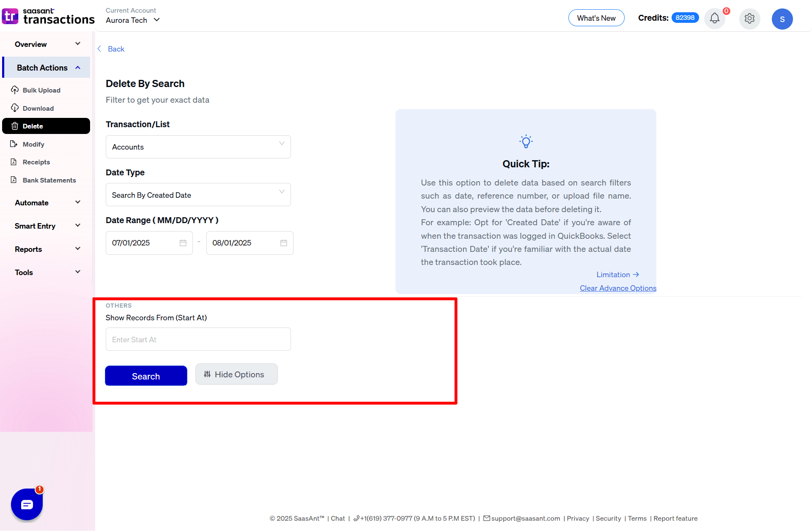Click the Modify icon in sidebar
Viewport: 812px width, 532px height.
(15, 144)
